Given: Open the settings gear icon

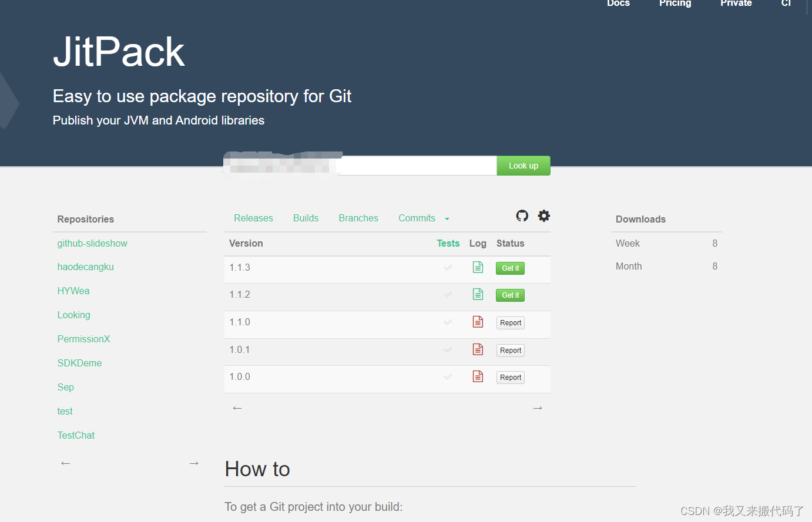Looking at the screenshot, I should coord(543,216).
